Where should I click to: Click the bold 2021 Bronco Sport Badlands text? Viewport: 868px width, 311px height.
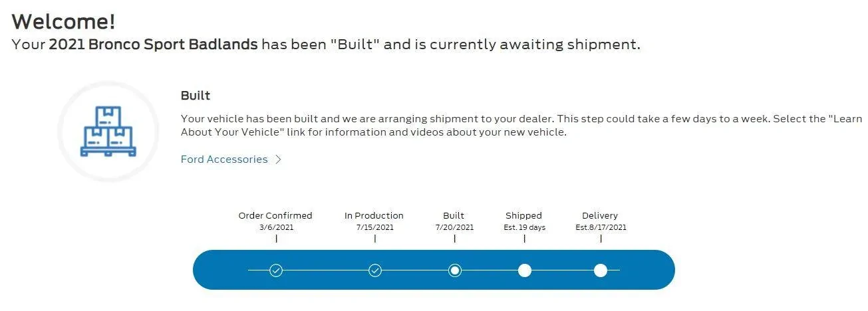tap(153, 45)
